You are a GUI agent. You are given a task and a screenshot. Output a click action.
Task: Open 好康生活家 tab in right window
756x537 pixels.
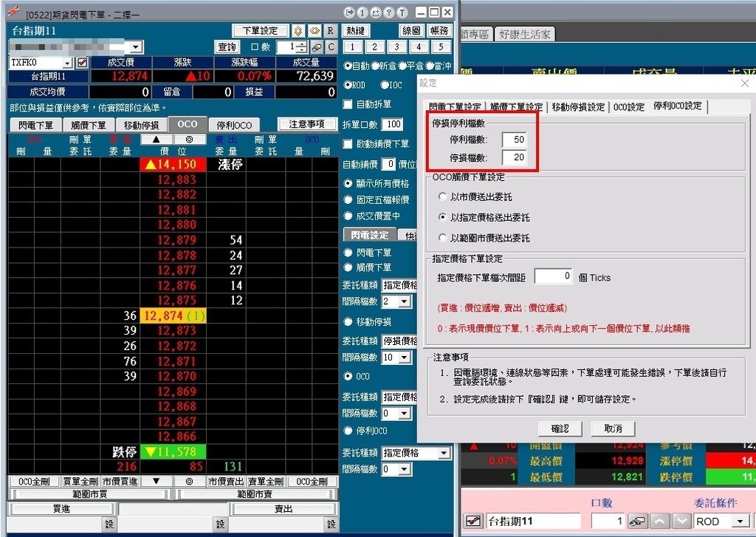tap(525, 34)
